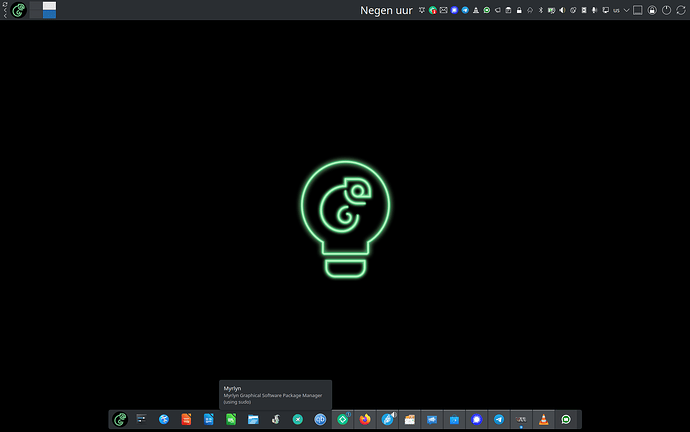Switch to the active app with dot indicator
This screenshot has width=690, height=432.
pos(521,420)
